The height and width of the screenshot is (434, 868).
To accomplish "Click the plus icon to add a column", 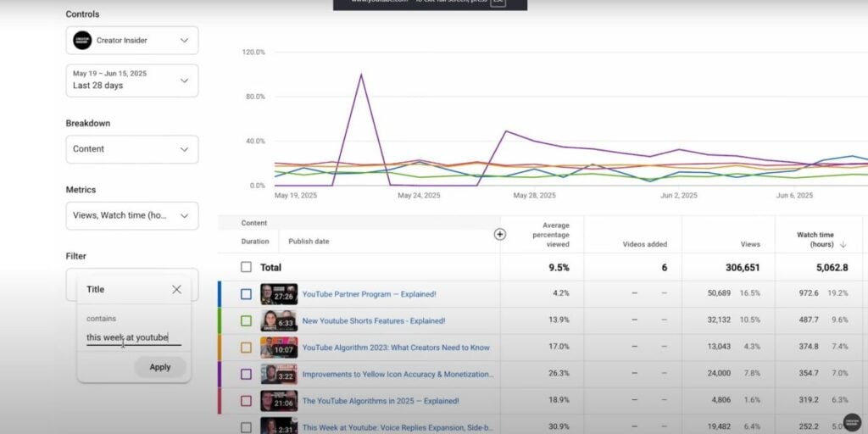I will pyautogui.click(x=500, y=234).
